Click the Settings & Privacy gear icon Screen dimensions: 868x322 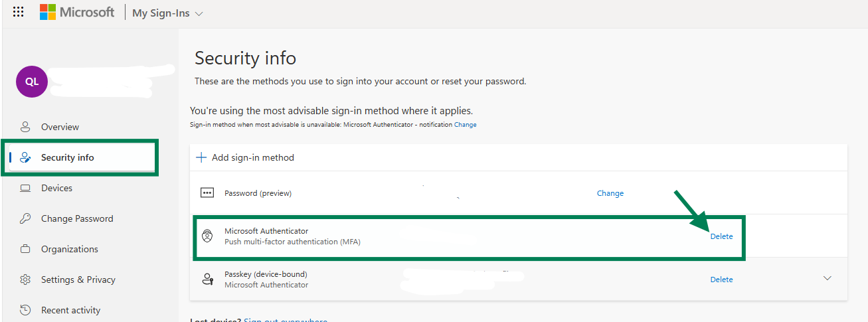(x=25, y=280)
